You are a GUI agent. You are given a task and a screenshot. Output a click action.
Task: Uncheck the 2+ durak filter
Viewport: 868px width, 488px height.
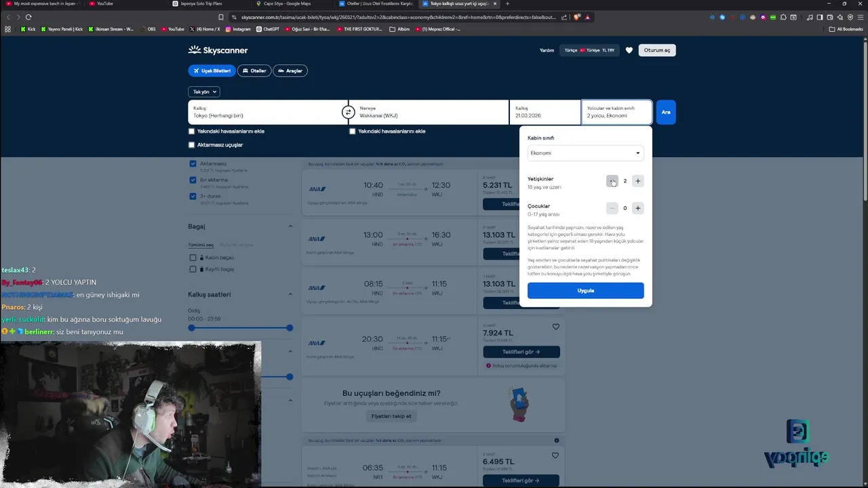tap(193, 197)
